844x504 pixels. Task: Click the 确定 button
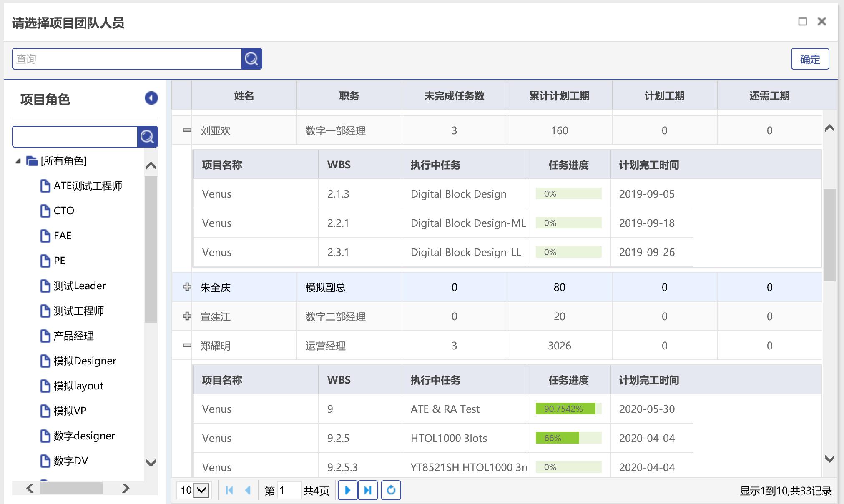(x=809, y=59)
